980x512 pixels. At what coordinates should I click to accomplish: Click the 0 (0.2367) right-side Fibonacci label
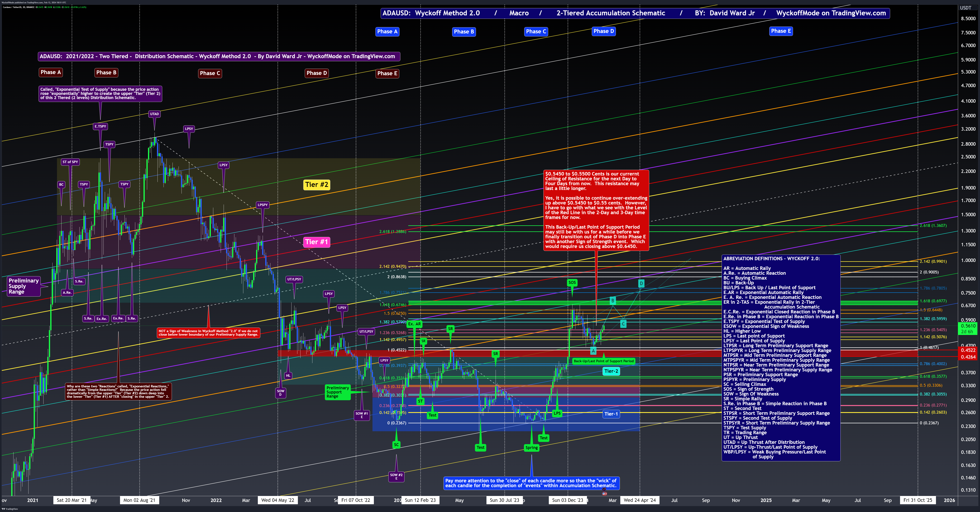click(929, 423)
